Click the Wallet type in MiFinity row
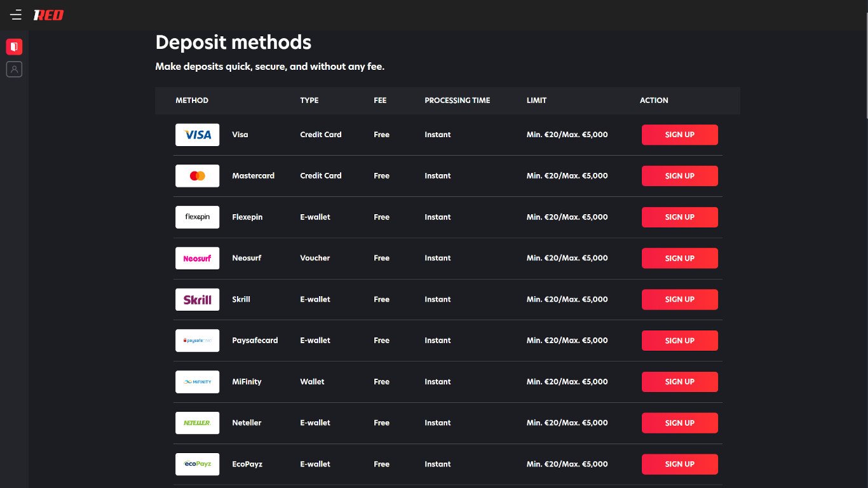 (x=312, y=382)
